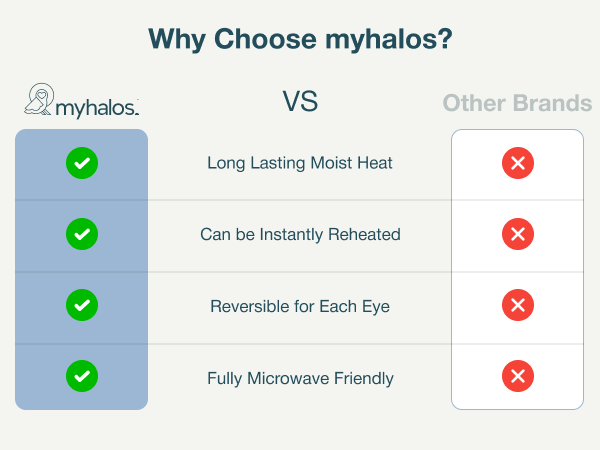Viewport: 600px width, 450px height.
Task: Click the myhalos owl logo
Action: pos(39,99)
